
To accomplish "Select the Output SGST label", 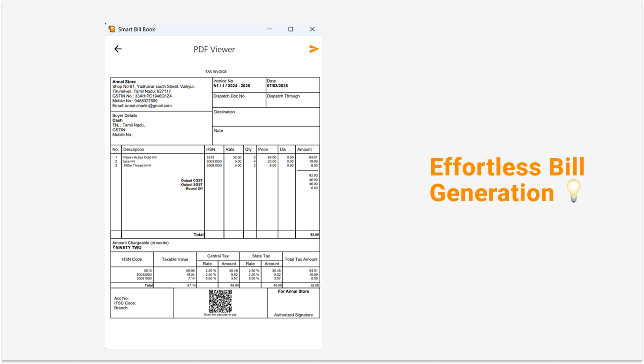I will [192, 184].
